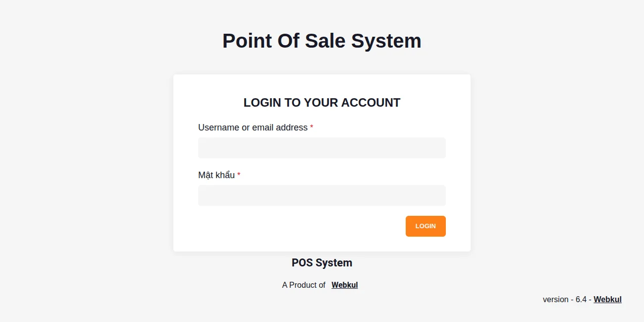Click the red asterisk after username label
This screenshot has height=322, width=644.
311,128
